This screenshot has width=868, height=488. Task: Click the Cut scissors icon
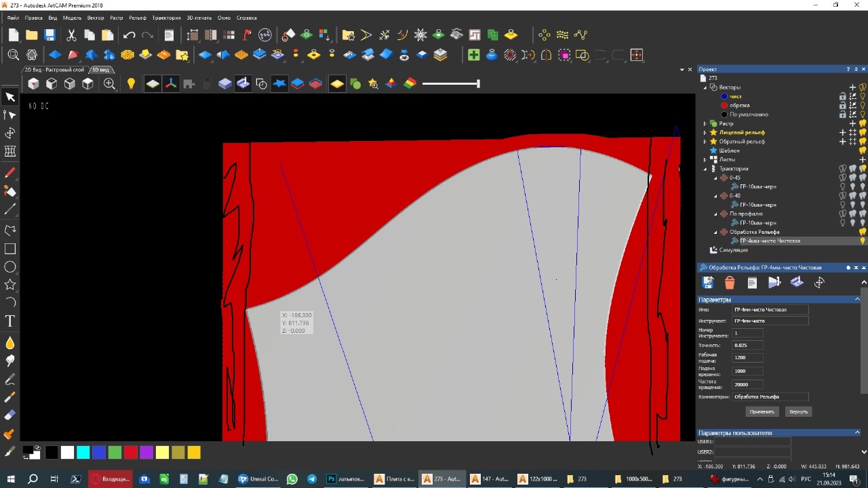point(71,35)
